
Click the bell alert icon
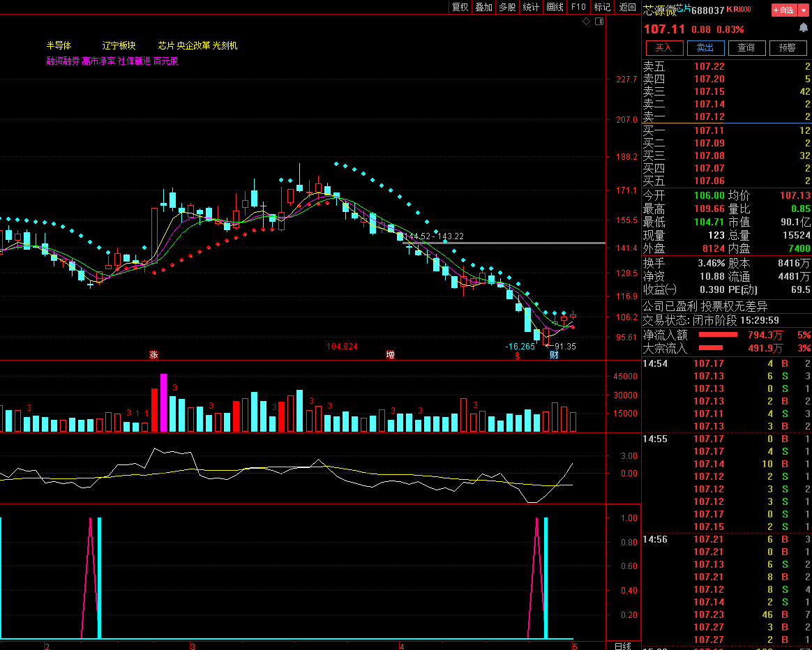[x=803, y=29]
